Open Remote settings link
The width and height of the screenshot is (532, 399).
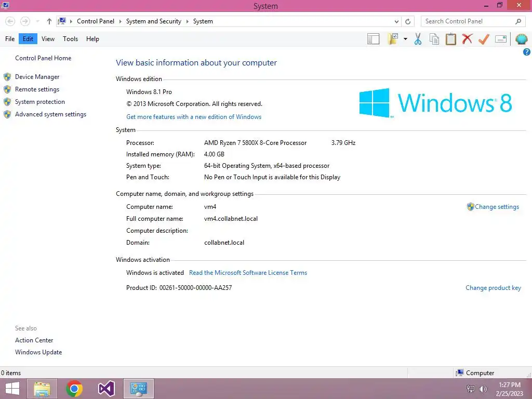point(37,89)
